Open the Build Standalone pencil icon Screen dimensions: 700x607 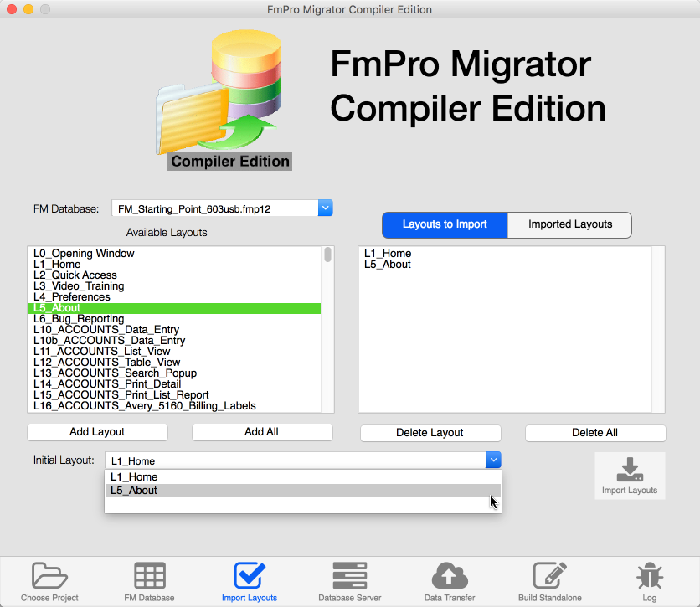549,576
